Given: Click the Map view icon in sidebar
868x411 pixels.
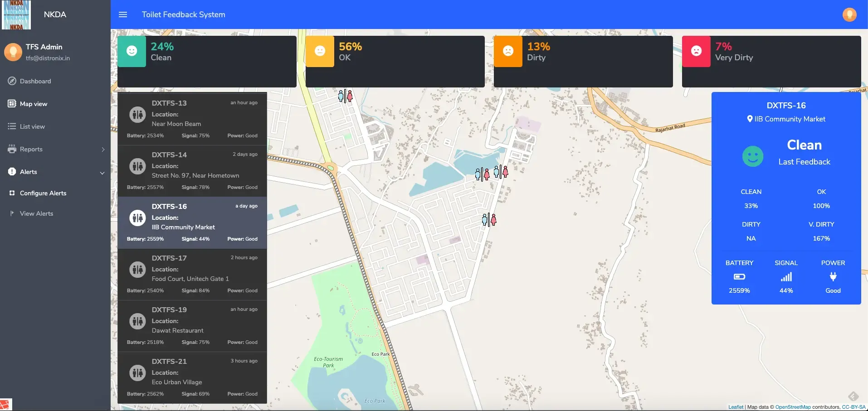Looking at the screenshot, I should coord(11,103).
